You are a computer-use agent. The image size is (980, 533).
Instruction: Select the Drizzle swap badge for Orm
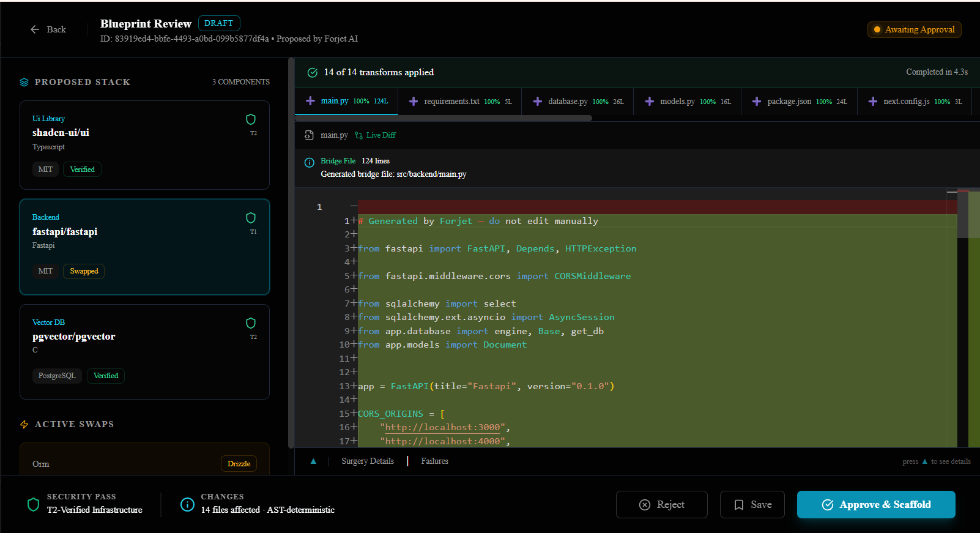[x=239, y=464]
